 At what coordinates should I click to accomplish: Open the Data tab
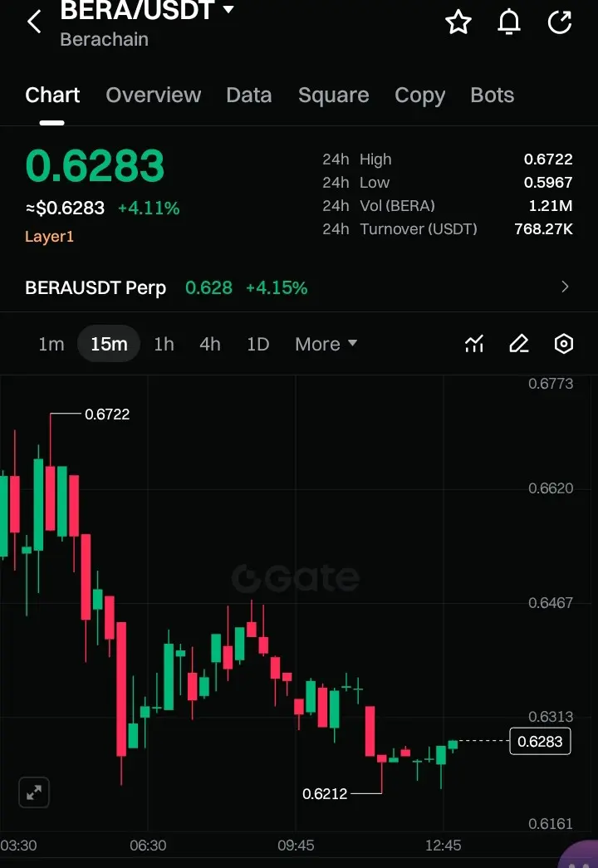pos(249,96)
